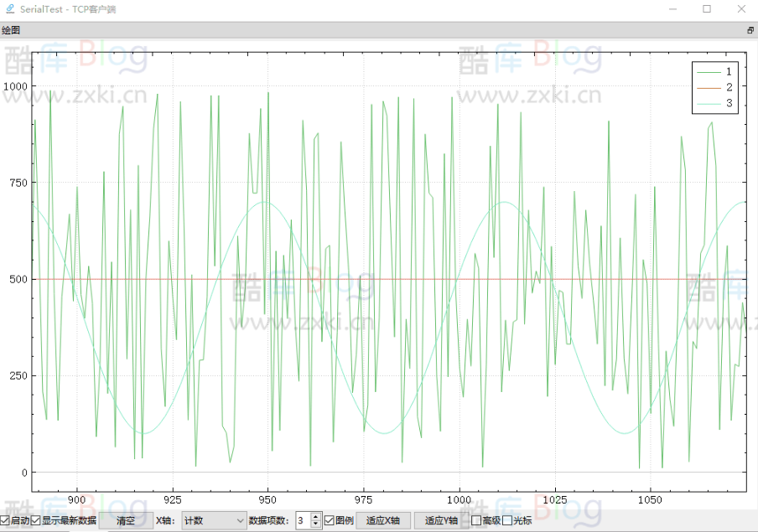Click the cyan line sample for series 3
Screen dimensions: 758x532
(x=709, y=103)
